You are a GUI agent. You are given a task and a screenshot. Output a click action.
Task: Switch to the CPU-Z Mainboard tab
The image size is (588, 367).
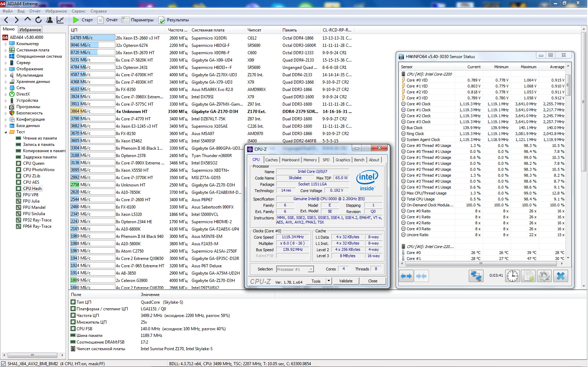click(291, 160)
